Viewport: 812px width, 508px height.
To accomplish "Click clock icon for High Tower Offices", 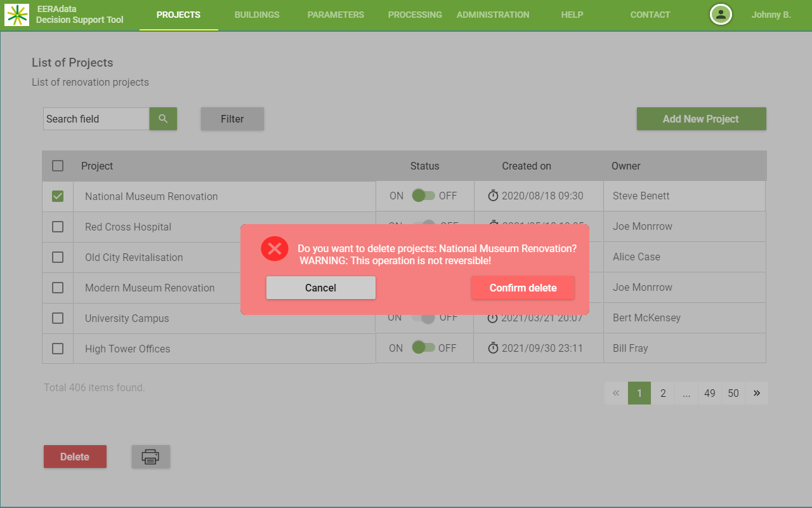I will (493, 348).
